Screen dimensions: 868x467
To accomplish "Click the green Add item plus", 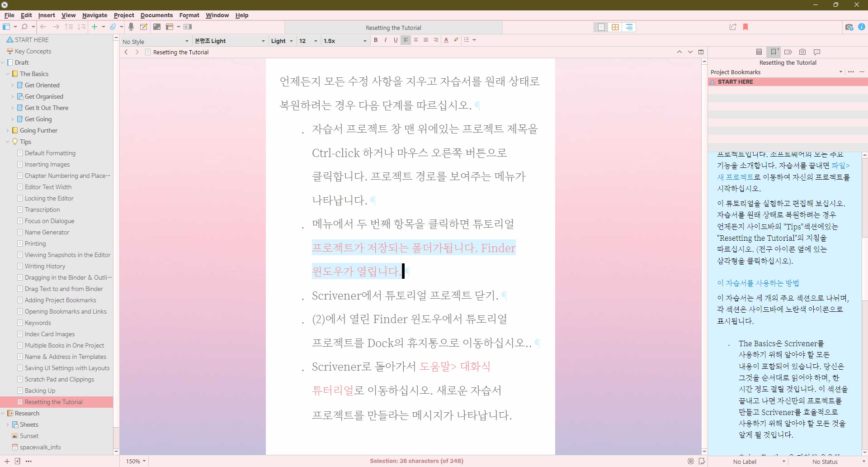I will (x=94, y=27).
